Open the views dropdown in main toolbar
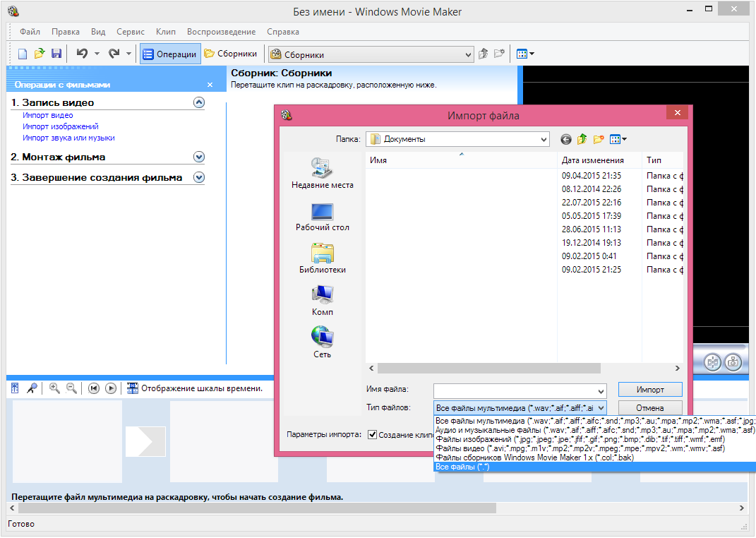This screenshot has height=538, width=756. coord(525,54)
